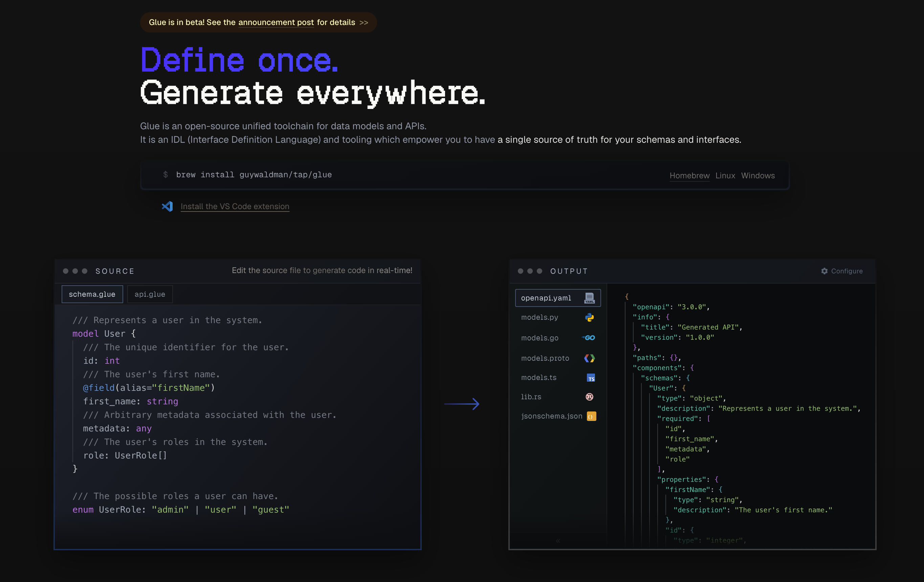Click the brew install command text

254,175
